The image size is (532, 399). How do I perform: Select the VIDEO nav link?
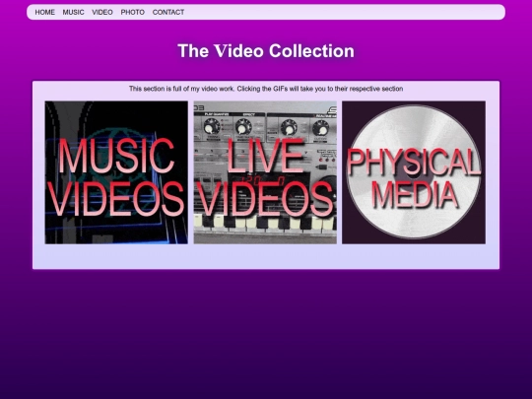102,12
